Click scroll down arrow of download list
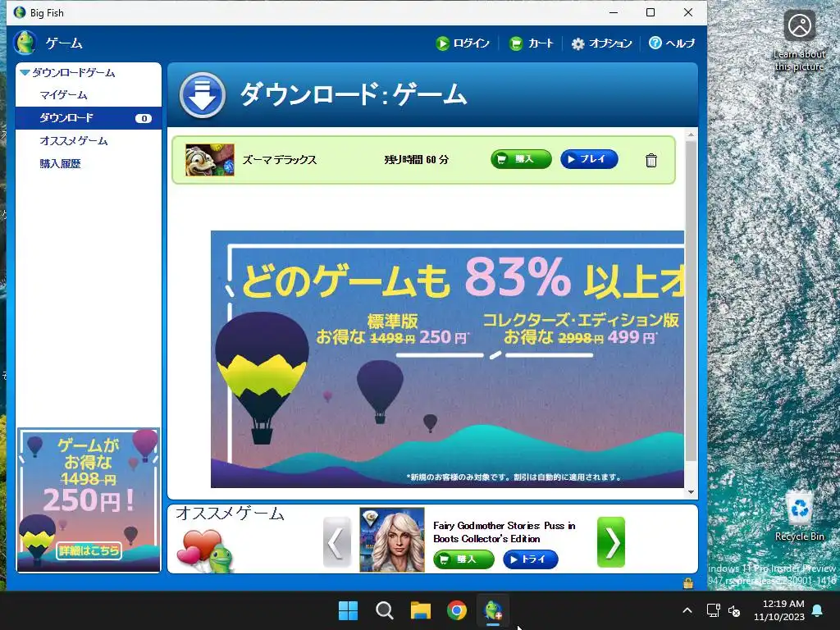 (691, 492)
